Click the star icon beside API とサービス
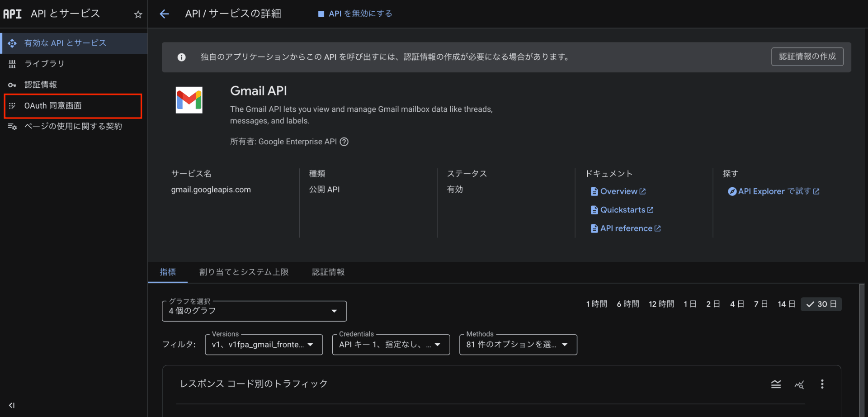Screen dimensions: 868x417 [138, 14]
